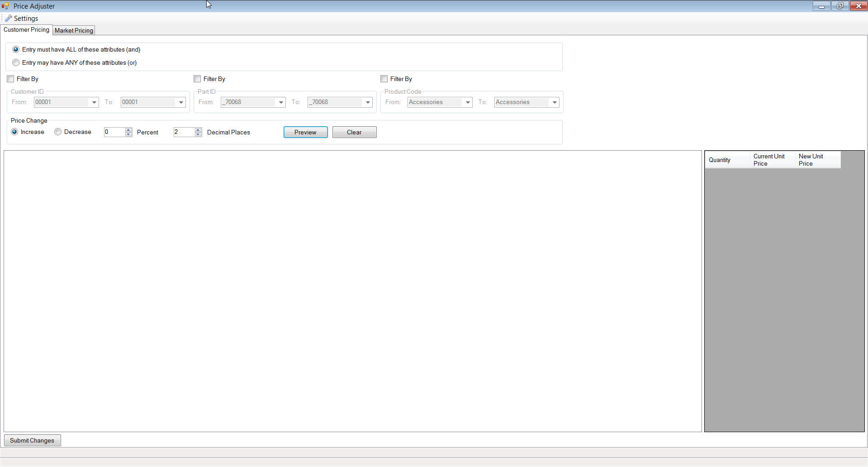
Task: Click the Clear button
Action: pos(354,132)
